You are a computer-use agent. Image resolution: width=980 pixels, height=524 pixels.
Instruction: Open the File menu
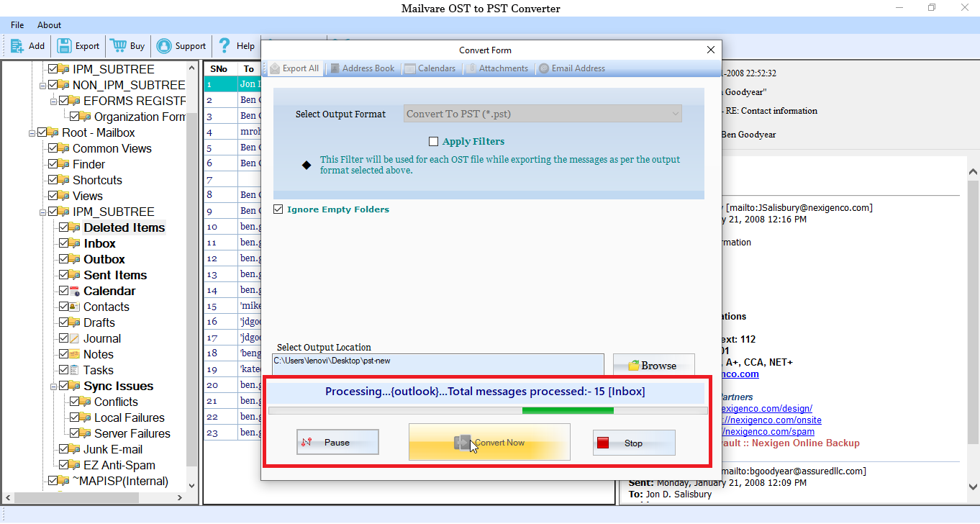(17, 25)
